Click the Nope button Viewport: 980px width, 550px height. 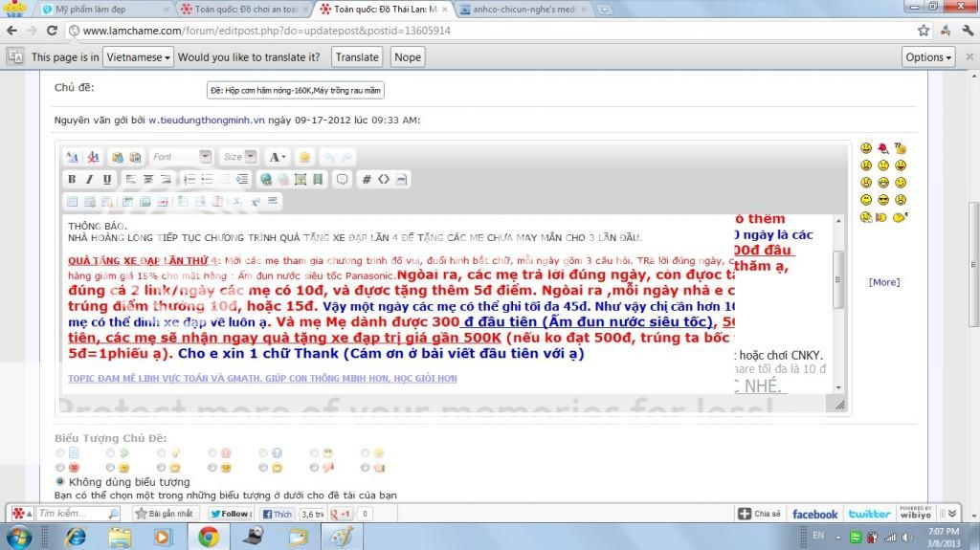tap(408, 56)
